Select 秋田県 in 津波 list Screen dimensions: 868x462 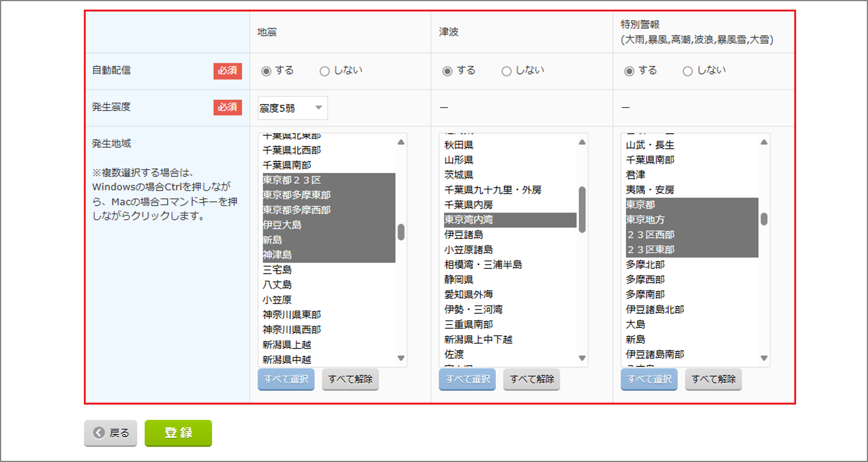510,145
